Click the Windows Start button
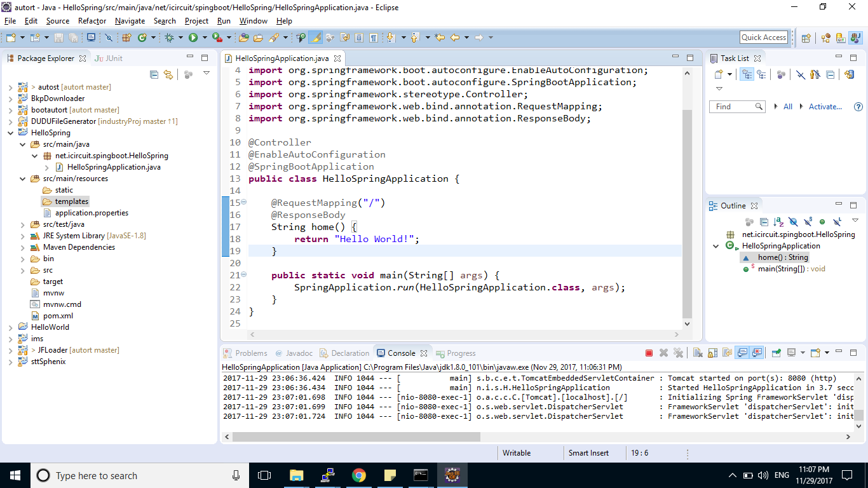 tap(15, 475)
